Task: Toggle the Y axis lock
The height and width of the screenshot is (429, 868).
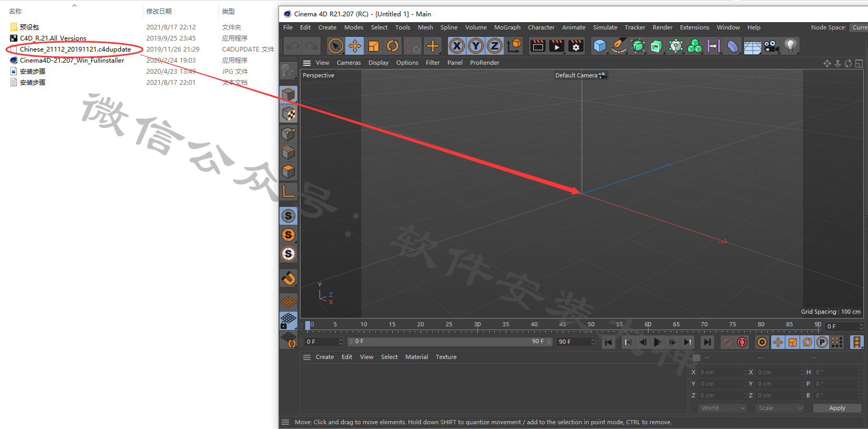Action: [476, 46]
